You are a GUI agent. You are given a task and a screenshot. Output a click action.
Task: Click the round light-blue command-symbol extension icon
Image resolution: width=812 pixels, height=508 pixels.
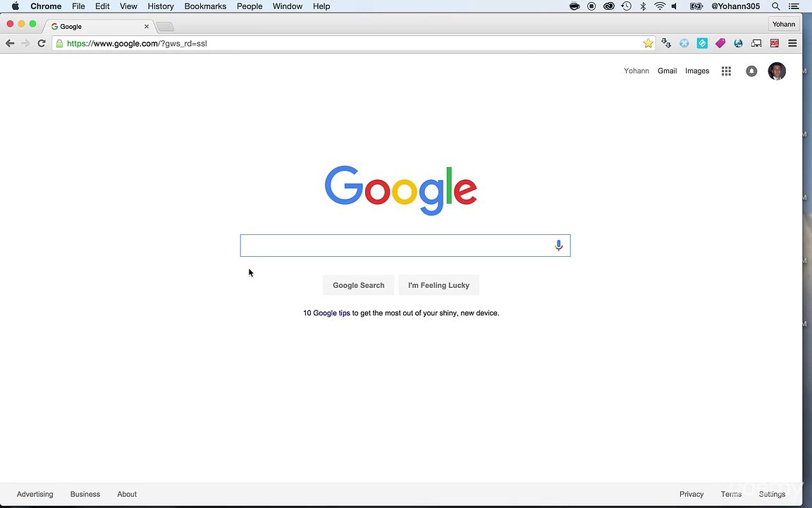coord(684,44)
